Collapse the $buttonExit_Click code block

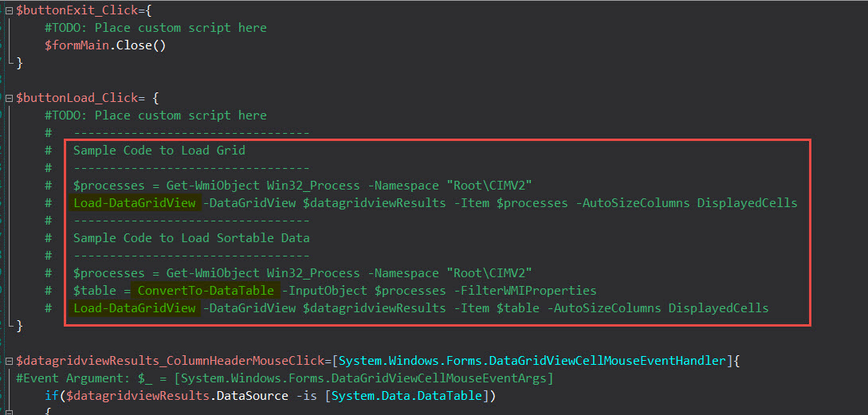[x=8, y=10]
